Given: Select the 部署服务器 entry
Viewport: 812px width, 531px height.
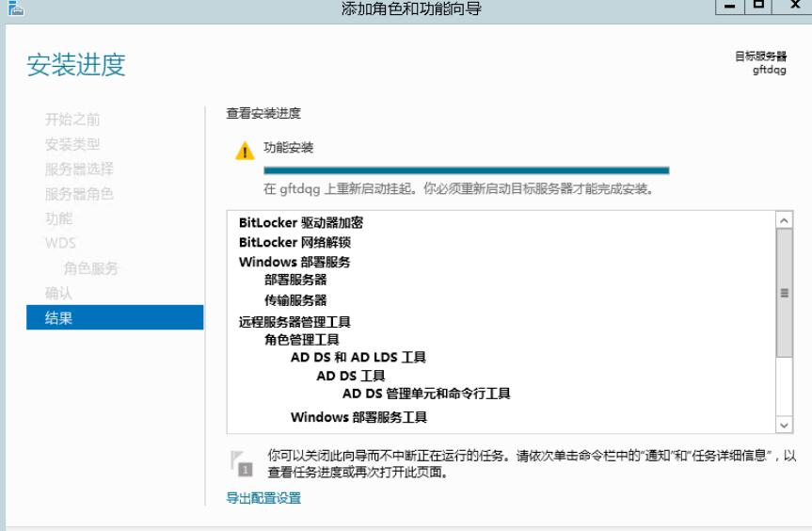Looking at the screenshot, I should (x=295, y=280).
